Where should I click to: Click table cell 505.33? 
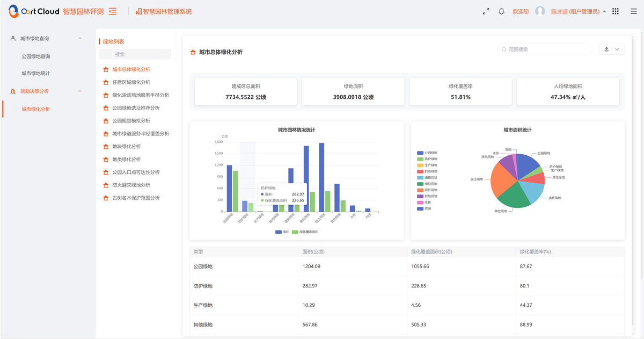pos(419,324)
